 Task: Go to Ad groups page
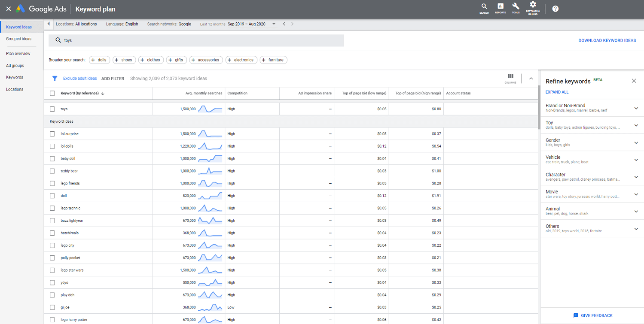(15, 66)
